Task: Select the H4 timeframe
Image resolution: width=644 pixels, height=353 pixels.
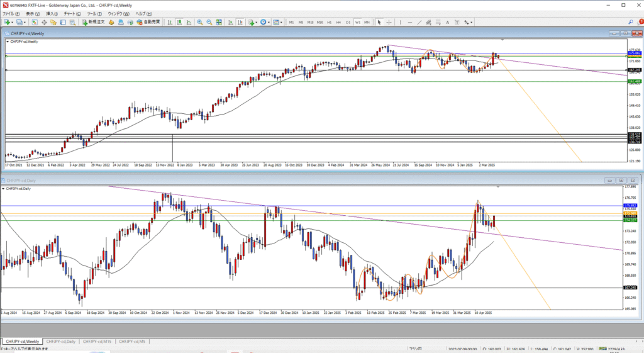Action: point(338,22)
